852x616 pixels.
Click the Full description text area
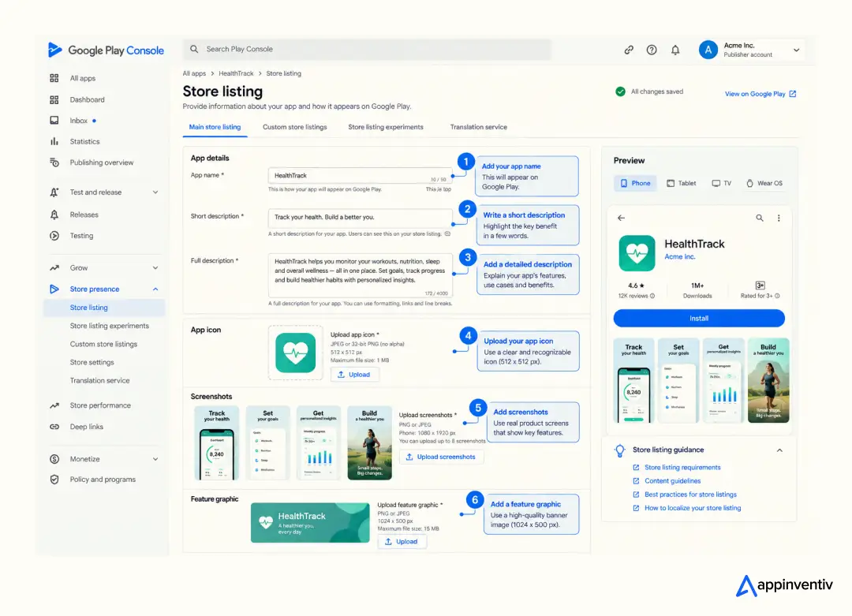tap(360, 274)
